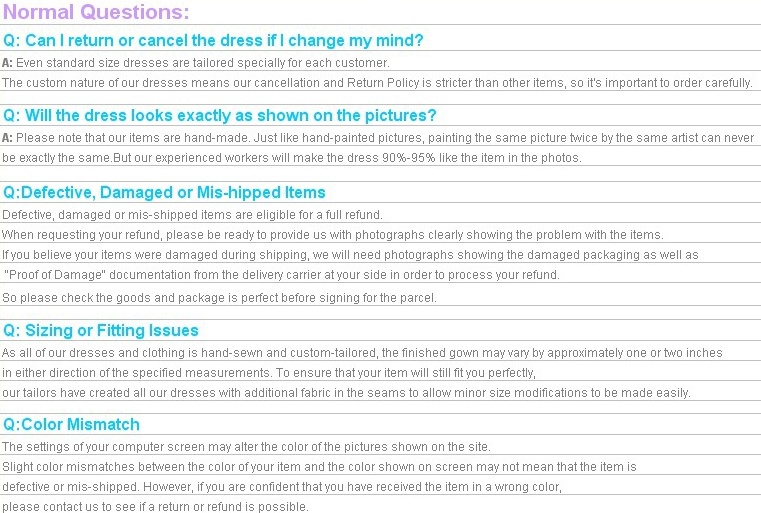Select the 'Will the dress looks exactly' question
The image size is (761, 513).
[219, 116]
